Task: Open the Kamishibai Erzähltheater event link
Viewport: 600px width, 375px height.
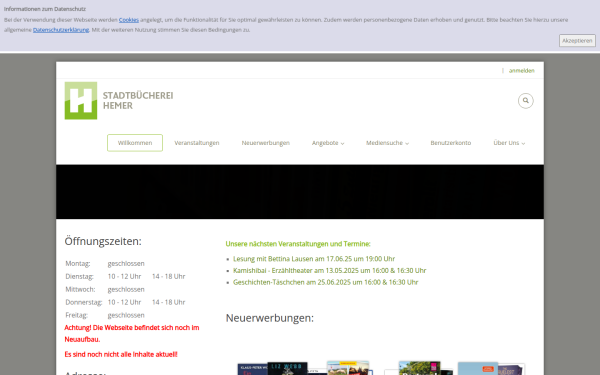Action: (329, 271)
